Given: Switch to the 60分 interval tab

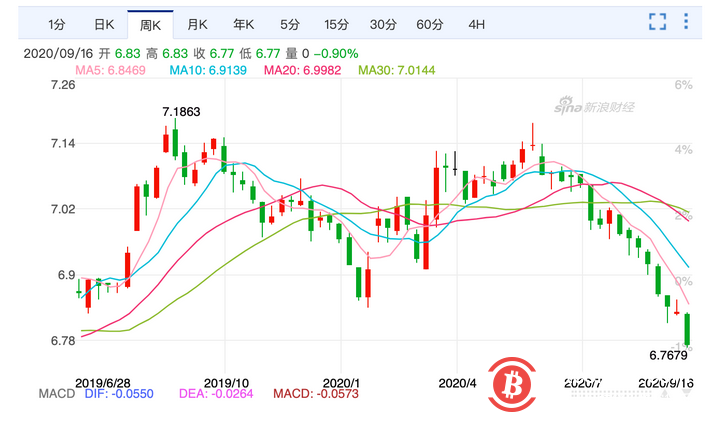Looking at the screenshot, I should click(430, 24).
